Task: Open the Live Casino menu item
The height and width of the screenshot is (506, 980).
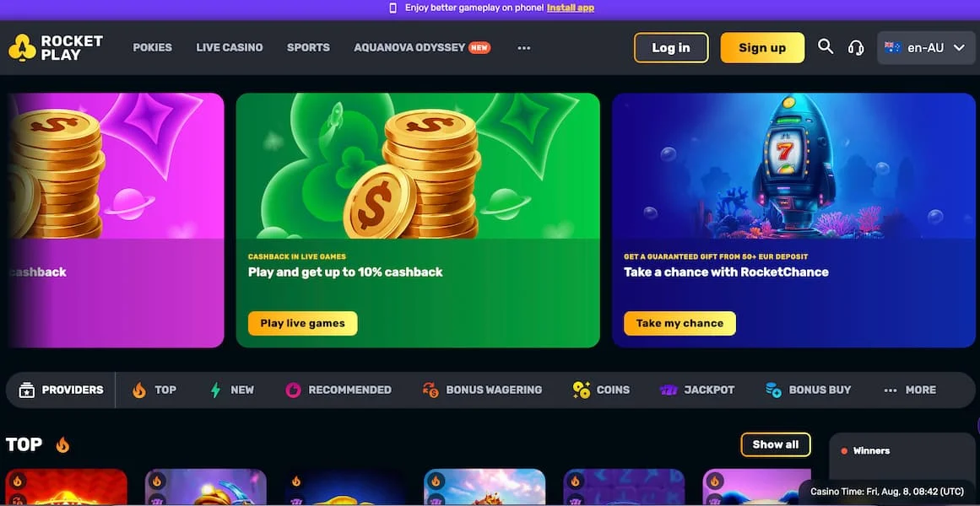Action: pos(230,47)
